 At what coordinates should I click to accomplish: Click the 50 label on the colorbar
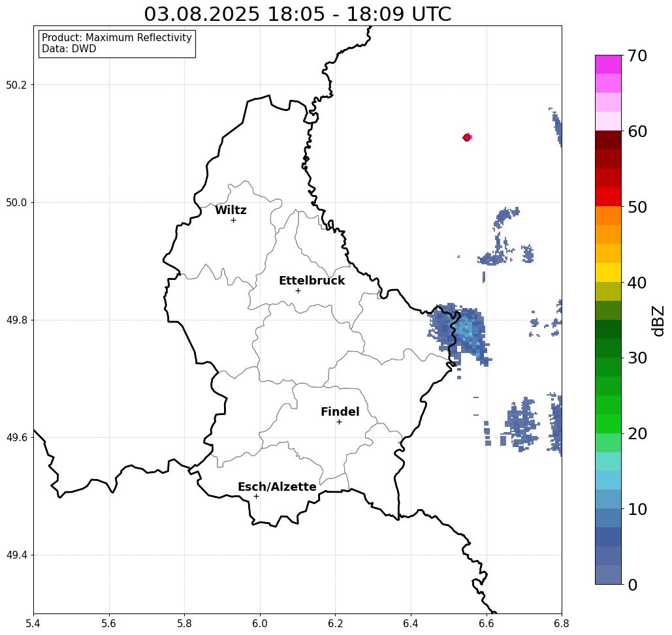click(637, 208)
